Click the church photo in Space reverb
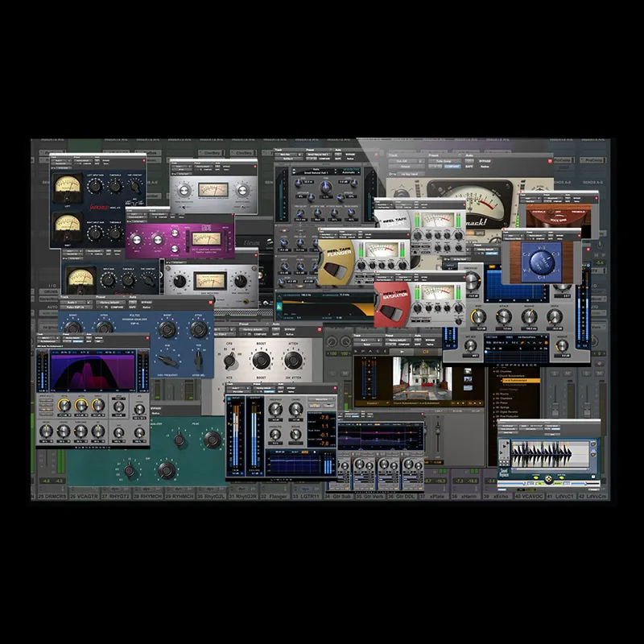 (x=422, y=378)
